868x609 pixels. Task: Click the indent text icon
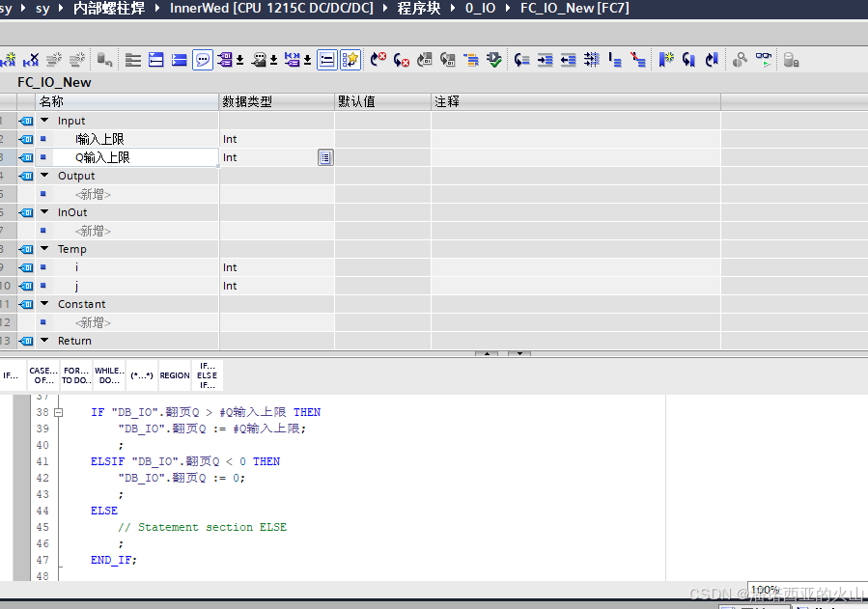pos(546,60)
